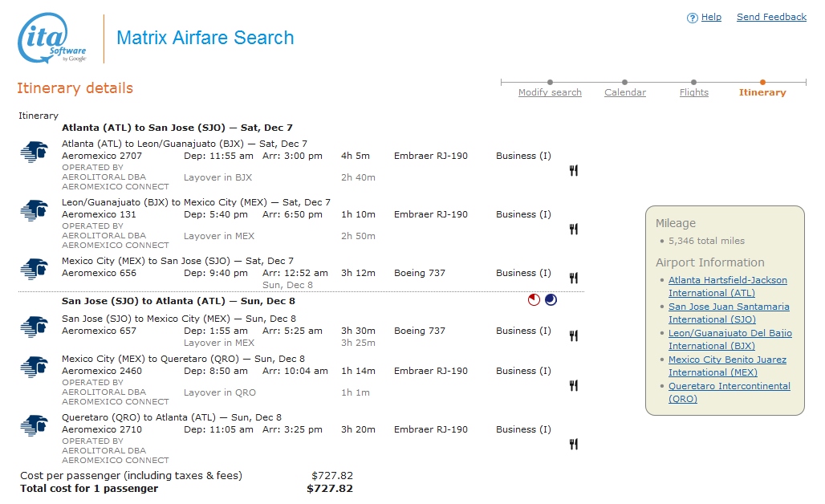
Task: Open the Flights step
Action: (x=693, y=92)
